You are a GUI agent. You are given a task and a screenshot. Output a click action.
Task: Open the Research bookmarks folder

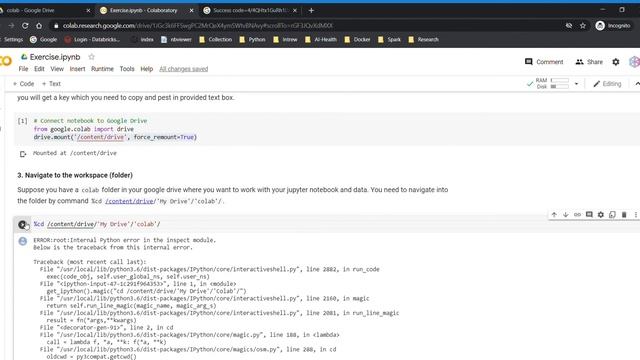(423, 40)
